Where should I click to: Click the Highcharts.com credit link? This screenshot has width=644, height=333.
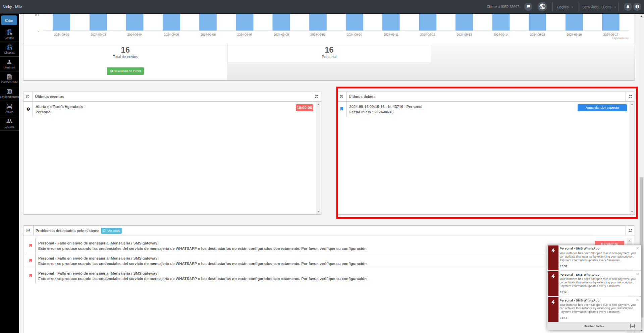pos(621,38)
